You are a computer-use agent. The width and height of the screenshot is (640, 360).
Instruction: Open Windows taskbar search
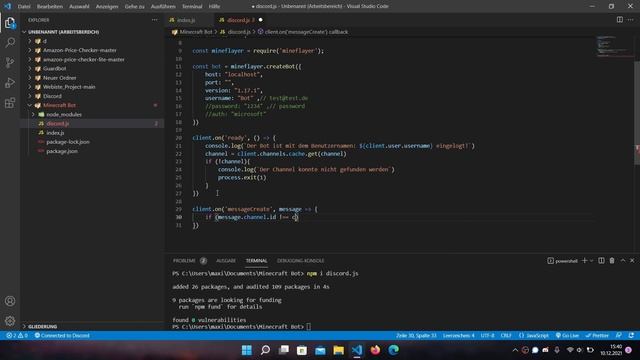coord(265,350)
